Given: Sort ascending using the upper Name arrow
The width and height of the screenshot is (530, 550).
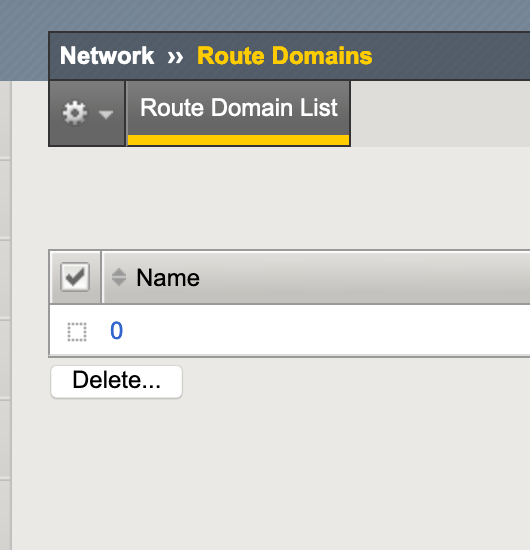Looking at the screenshot, I should [119, 272].
